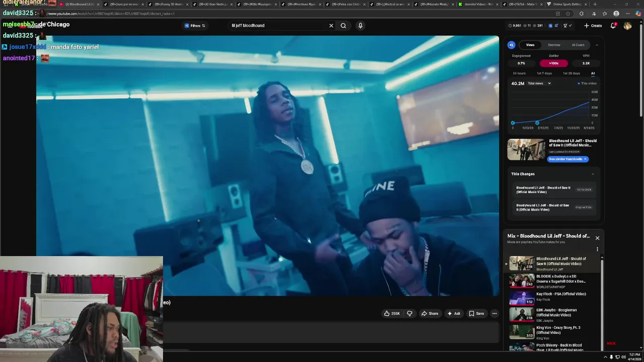Open a new browser tab

(x=595, y=4)
